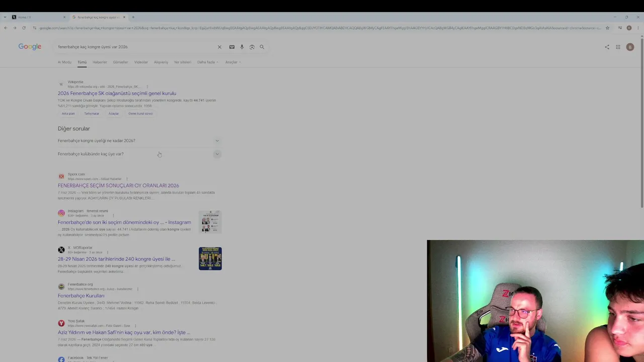This screenshot has height=362, width=644.
Task: Close the Home / X tab
Action: tap(64, 17)
